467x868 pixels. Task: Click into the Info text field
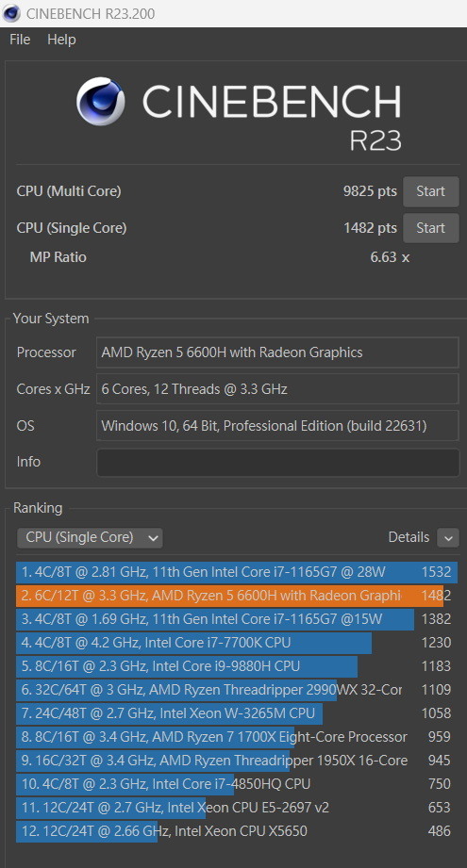(277, 462)
